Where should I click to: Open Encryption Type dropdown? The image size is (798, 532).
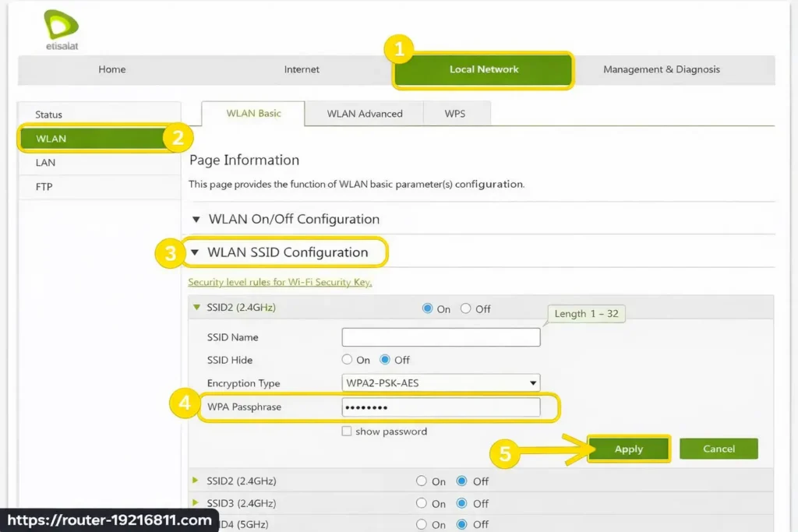441,383
